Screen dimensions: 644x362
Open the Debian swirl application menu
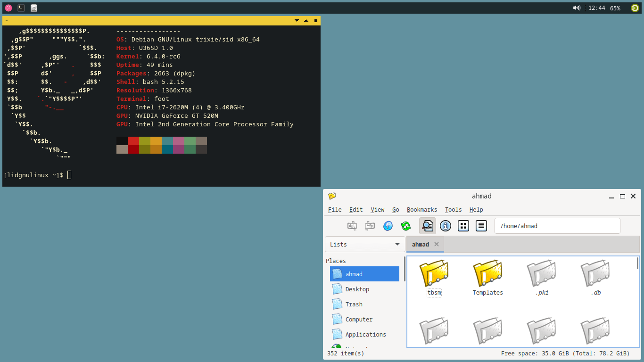[8, 8]
